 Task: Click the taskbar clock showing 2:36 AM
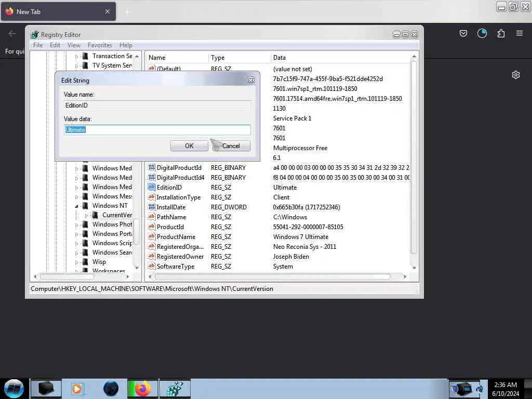(505, 389)
